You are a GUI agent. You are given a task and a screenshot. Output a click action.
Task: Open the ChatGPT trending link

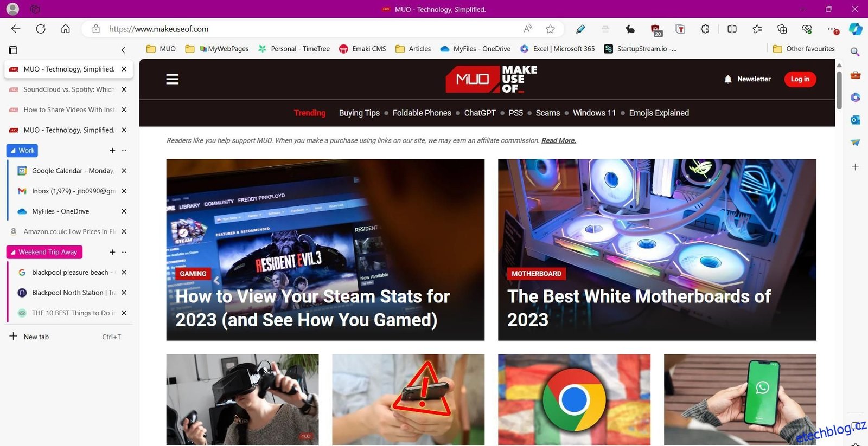click(480, 113)
